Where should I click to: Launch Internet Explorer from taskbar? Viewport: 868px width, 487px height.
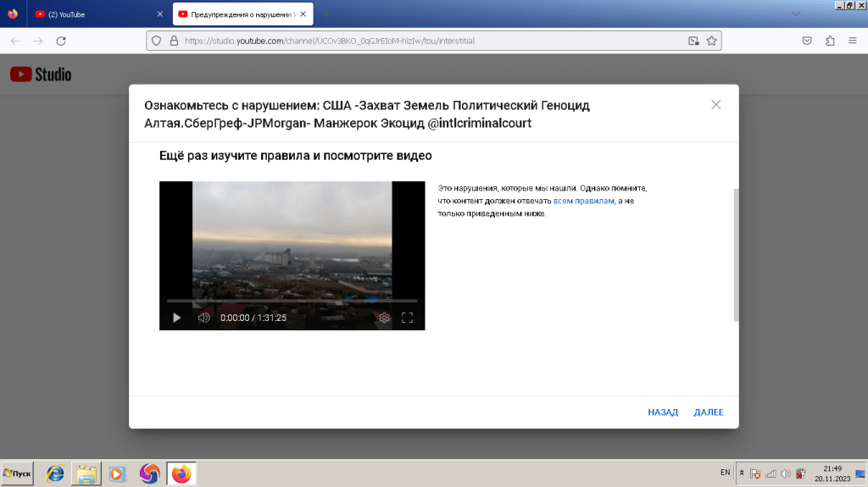click(x=55, y=473)
